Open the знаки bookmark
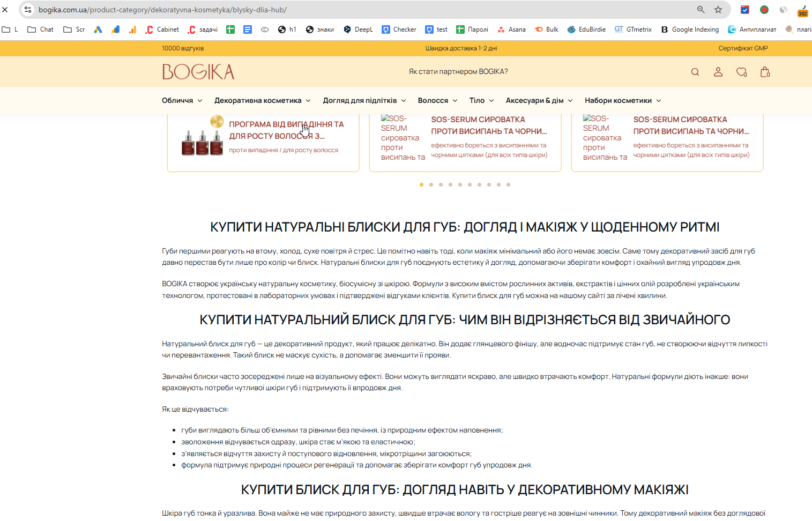 pyautogui.click(x=319, y=29)
